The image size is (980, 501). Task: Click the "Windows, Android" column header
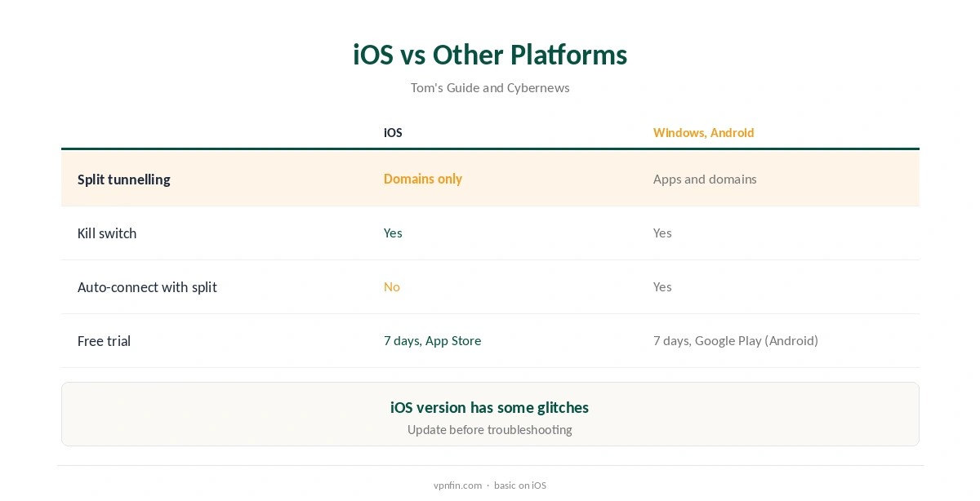point(703,132)
